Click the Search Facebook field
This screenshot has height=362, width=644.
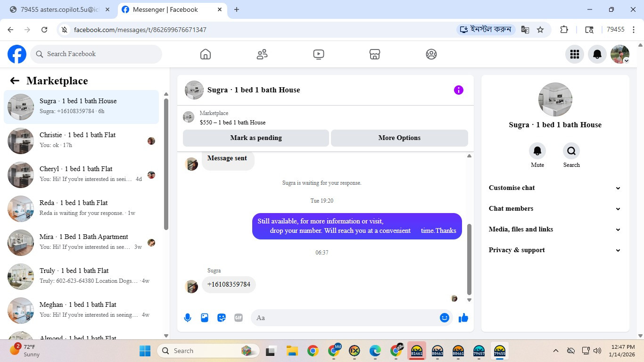click(x=96, y=54)
